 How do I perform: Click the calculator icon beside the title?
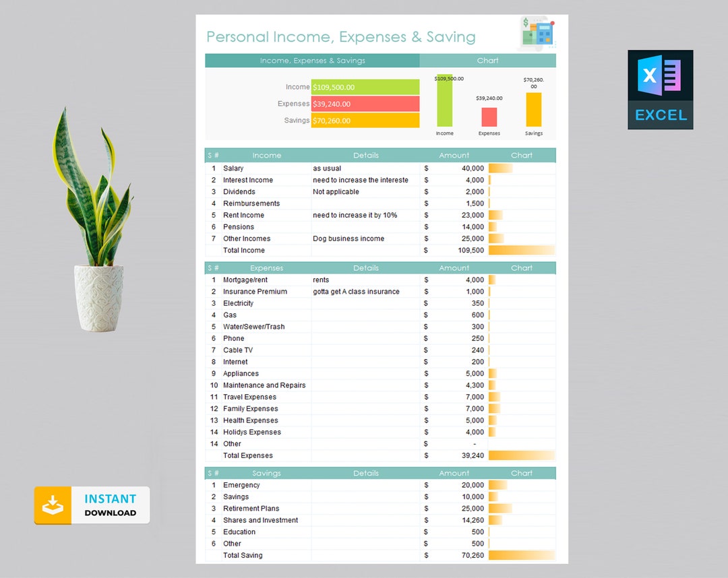point(537,34)
